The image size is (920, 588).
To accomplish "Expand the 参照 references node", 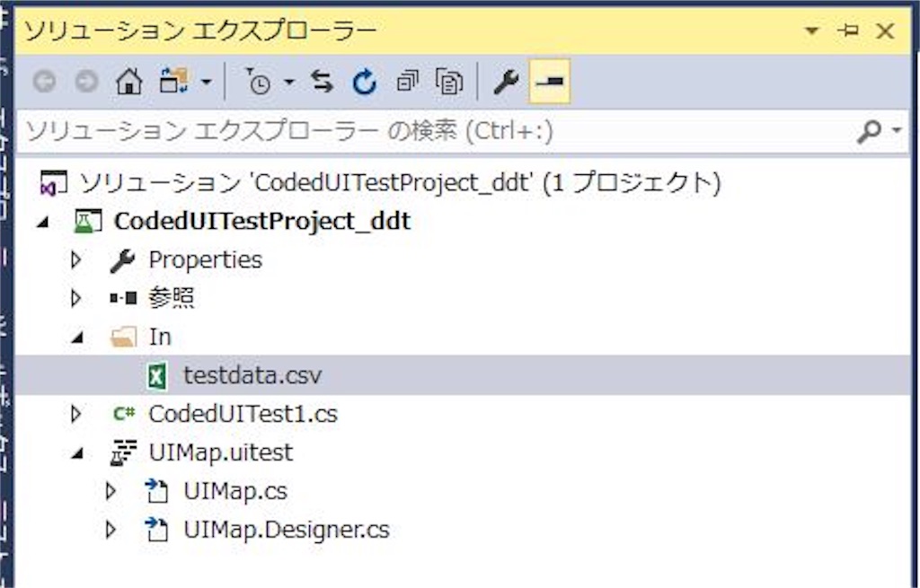I will (x=75, y=298).
